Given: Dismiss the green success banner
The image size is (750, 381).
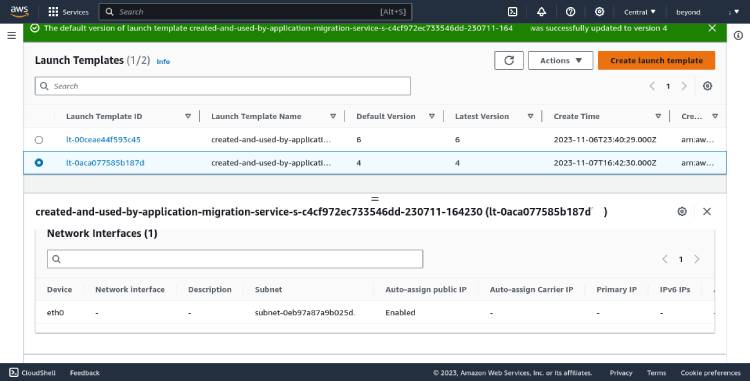Looking at the screenshot, I should [x=712, y=28].
